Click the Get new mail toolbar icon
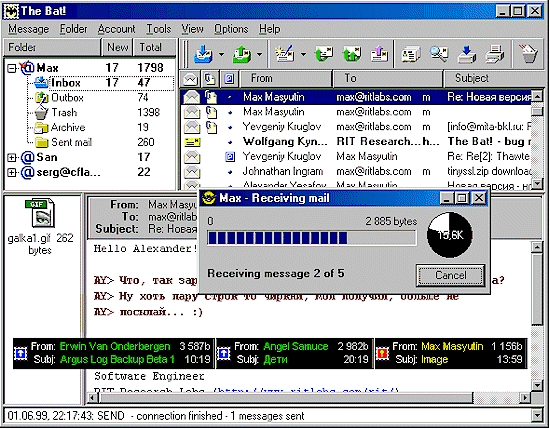 click(203, 54)
